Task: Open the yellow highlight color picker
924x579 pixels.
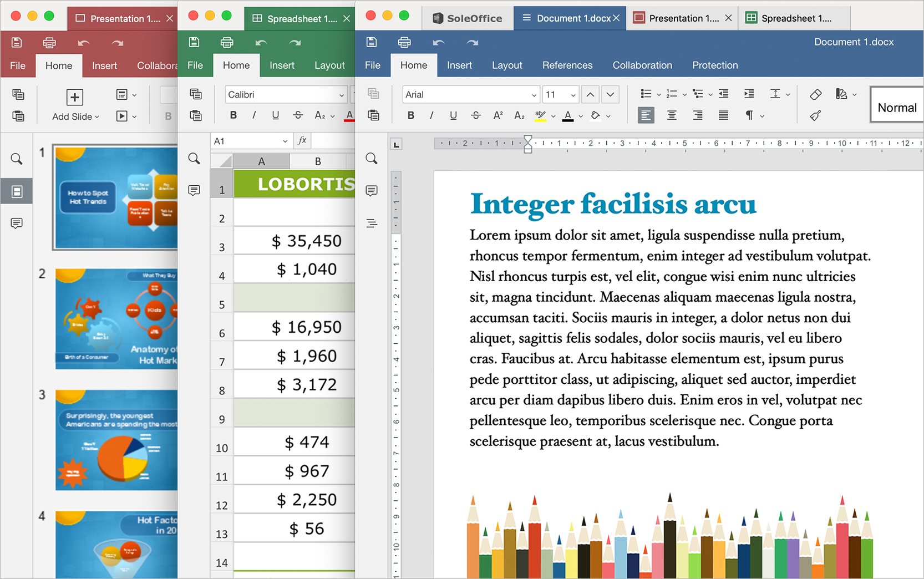Action: [553, 116]
